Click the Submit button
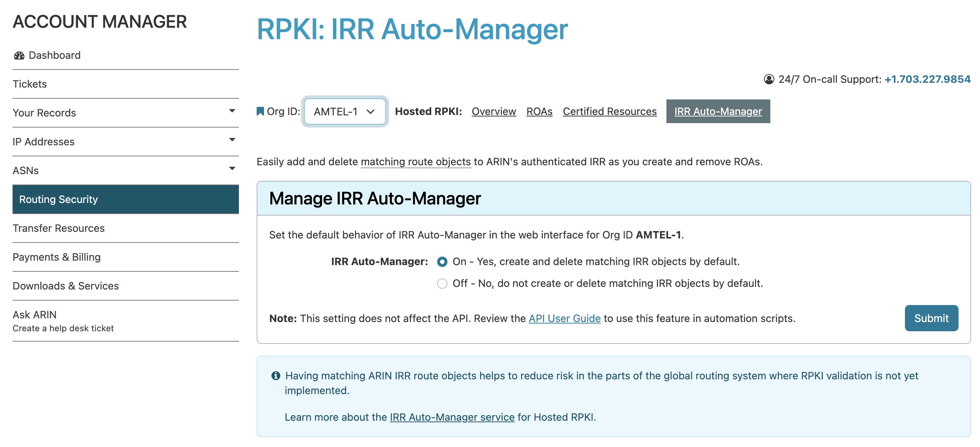 click(931, 318)
